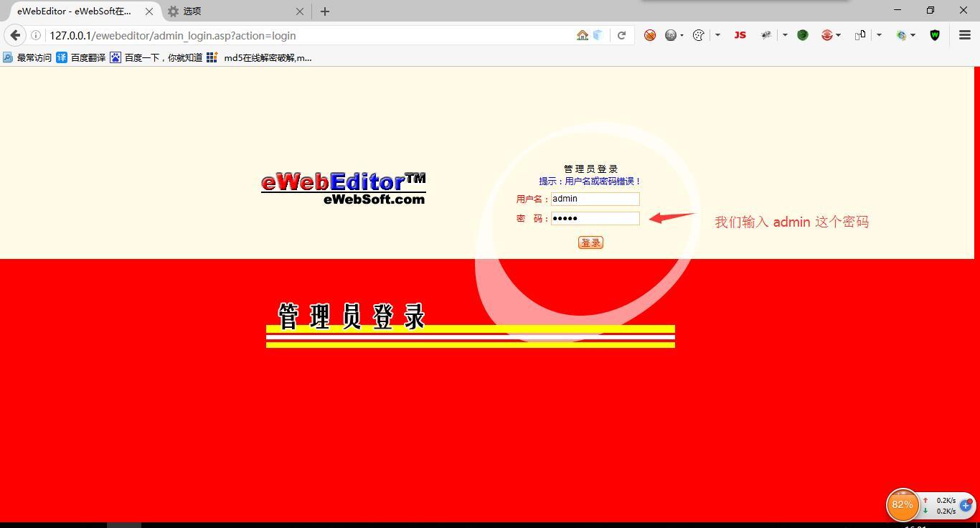This screenshot has width=980, height=528.
Task: Click the grey globe toolbar icon
Action: (671, 35)
